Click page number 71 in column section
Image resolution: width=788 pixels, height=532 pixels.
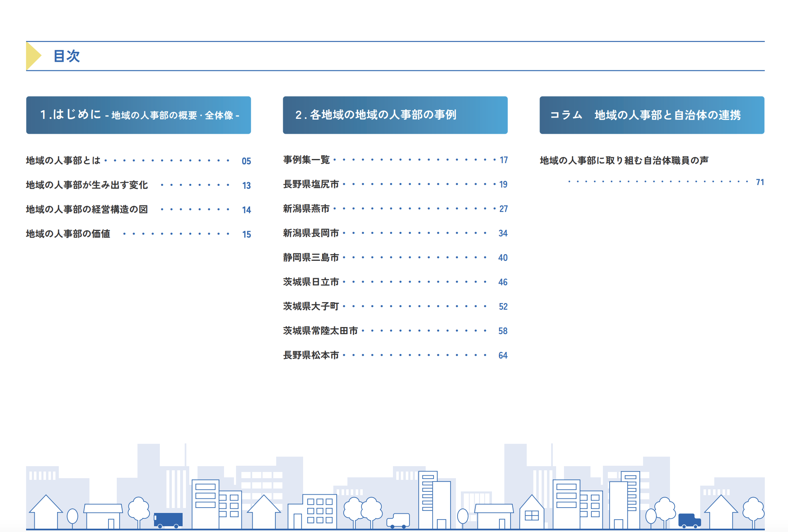759,182
